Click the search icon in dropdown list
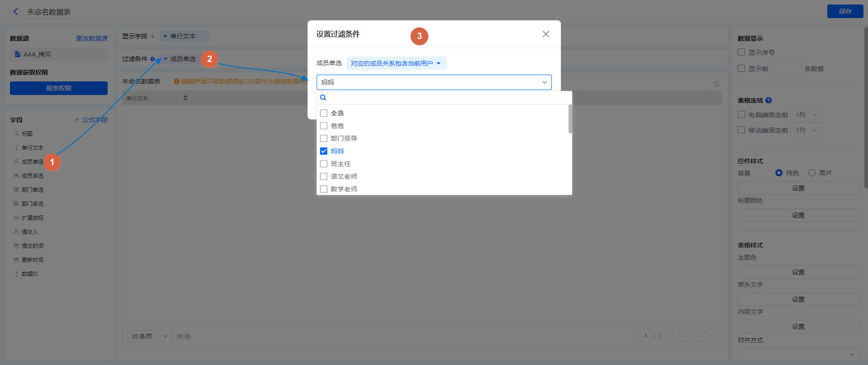 coord(323,98)
